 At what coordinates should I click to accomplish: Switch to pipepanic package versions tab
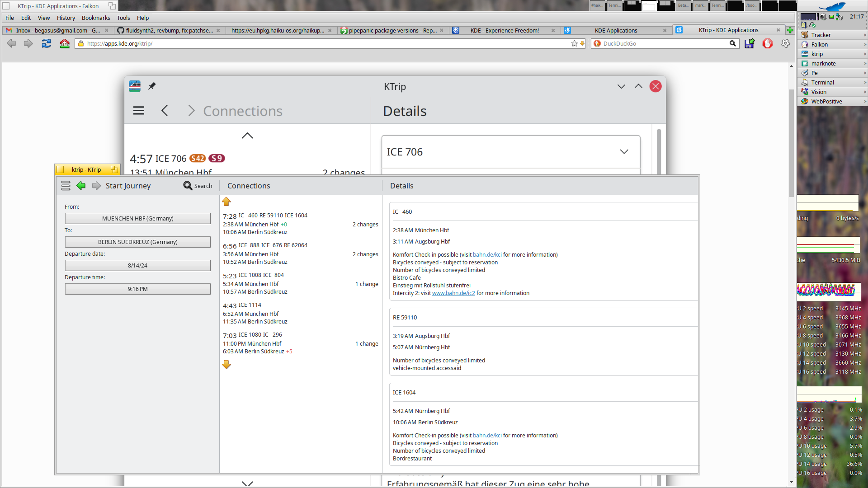point(392,30)
